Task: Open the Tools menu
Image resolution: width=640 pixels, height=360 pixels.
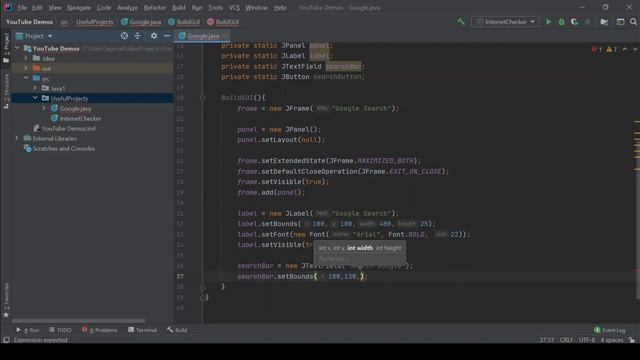Action: click(216, 8)
